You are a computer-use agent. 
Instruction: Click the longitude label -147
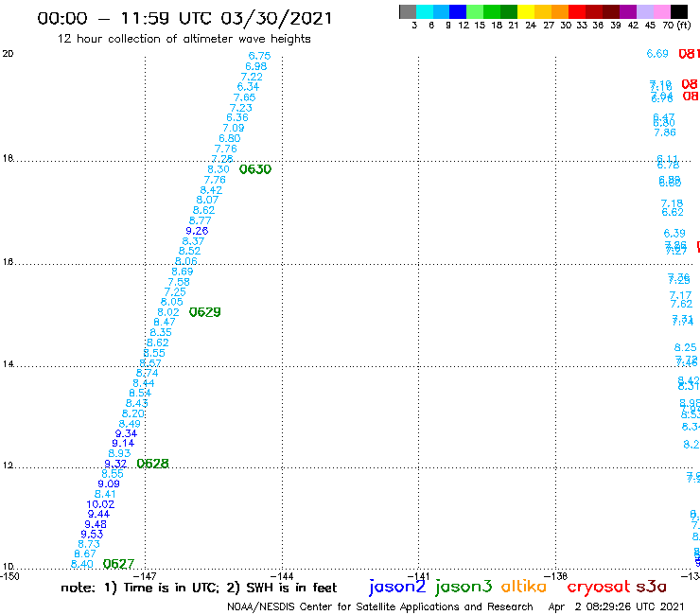pyautogui.click(x=145, y=576)
